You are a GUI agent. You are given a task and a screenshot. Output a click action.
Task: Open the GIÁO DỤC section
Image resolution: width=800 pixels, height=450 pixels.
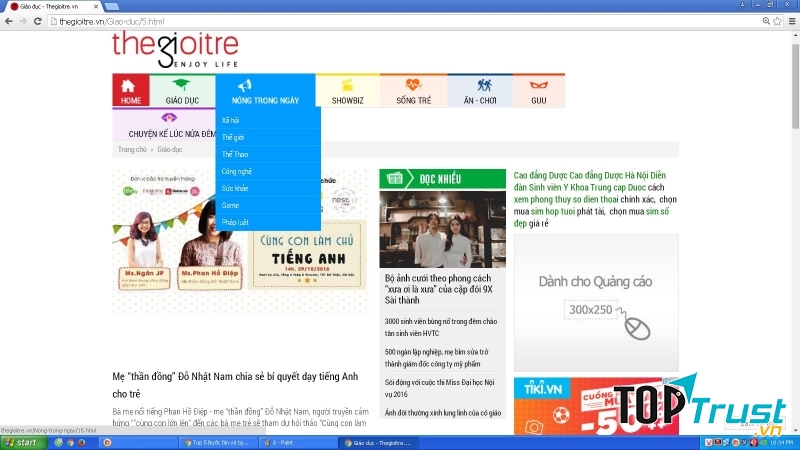pos(182,91)
